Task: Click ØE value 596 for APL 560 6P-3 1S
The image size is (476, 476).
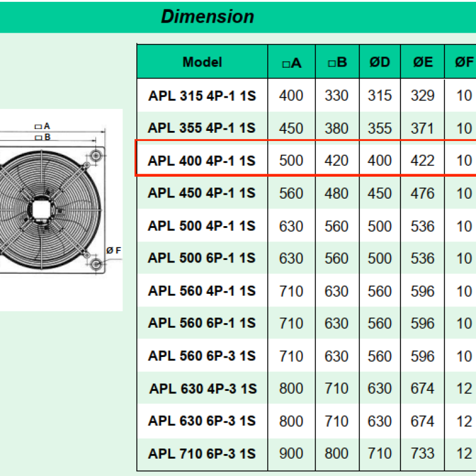Action: pos(422,356)
